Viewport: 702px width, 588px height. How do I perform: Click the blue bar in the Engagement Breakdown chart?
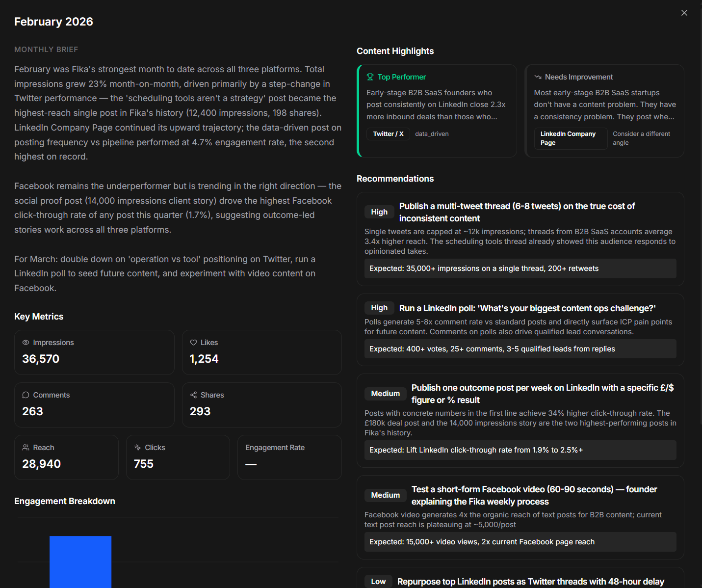[x=80, y=562]
